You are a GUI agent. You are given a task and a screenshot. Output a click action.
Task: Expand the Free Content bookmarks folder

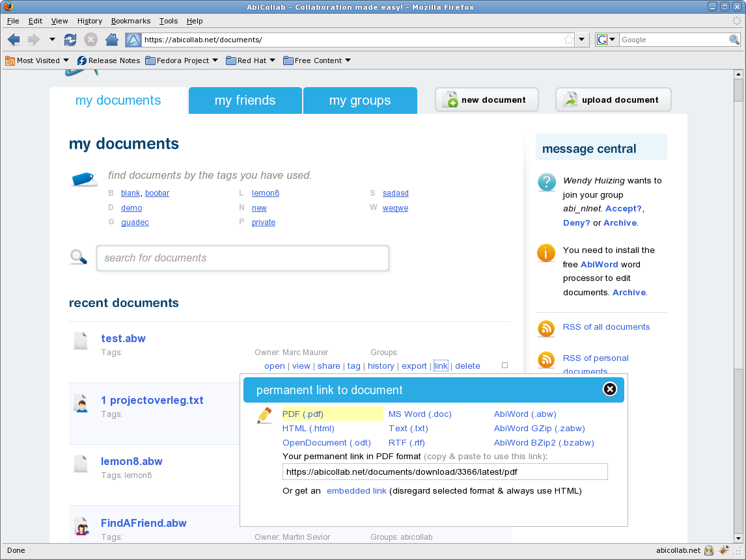[317, 60]
